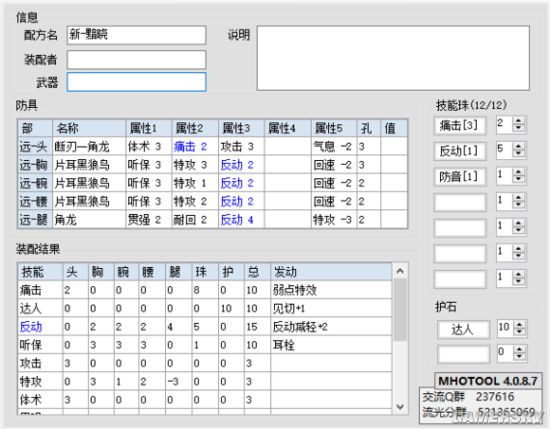The height and width of the screenshot is (429, 550).
Task: Decrease the 痛击[3] gem count stepper
Action: 518,129
